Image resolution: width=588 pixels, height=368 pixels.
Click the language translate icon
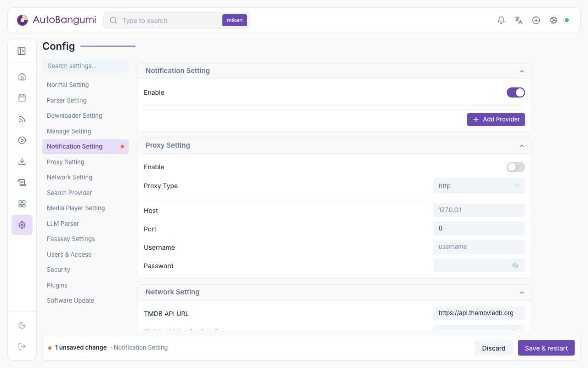(x=519, y=20)
